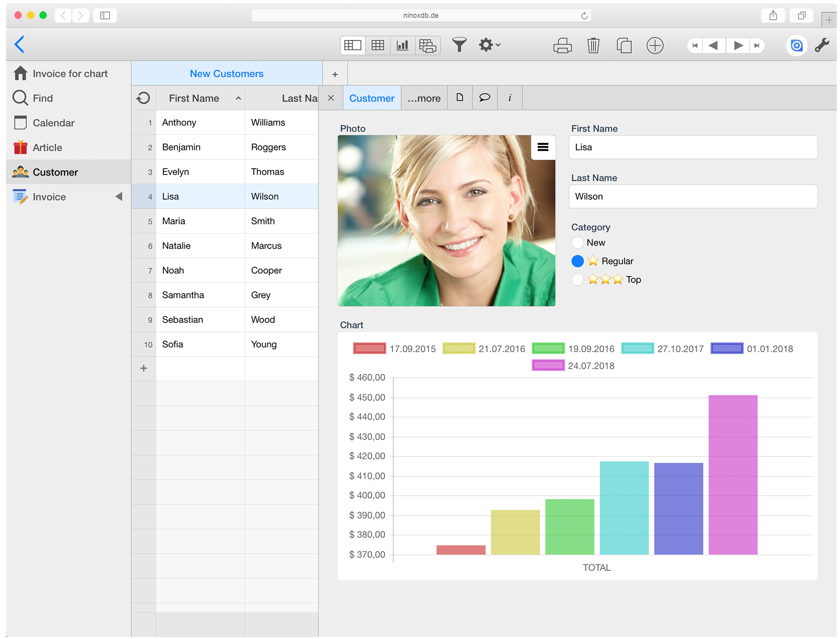Open Article in the sidebar

47,148
